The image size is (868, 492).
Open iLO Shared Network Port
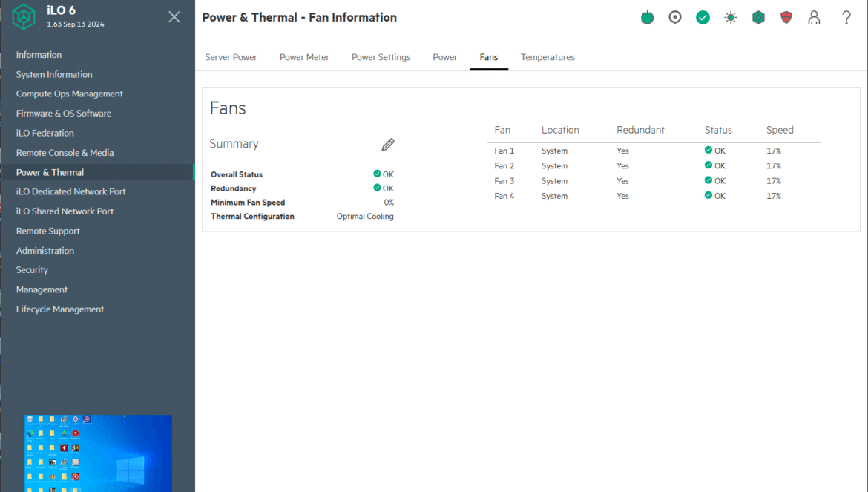pyautogui.click(x=65, y=211)
